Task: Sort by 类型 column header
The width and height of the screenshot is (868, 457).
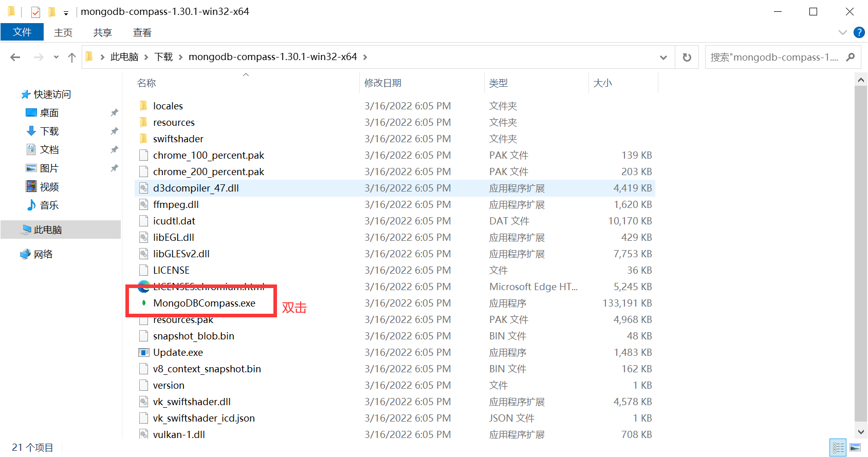Action: (x=498, y=83)
